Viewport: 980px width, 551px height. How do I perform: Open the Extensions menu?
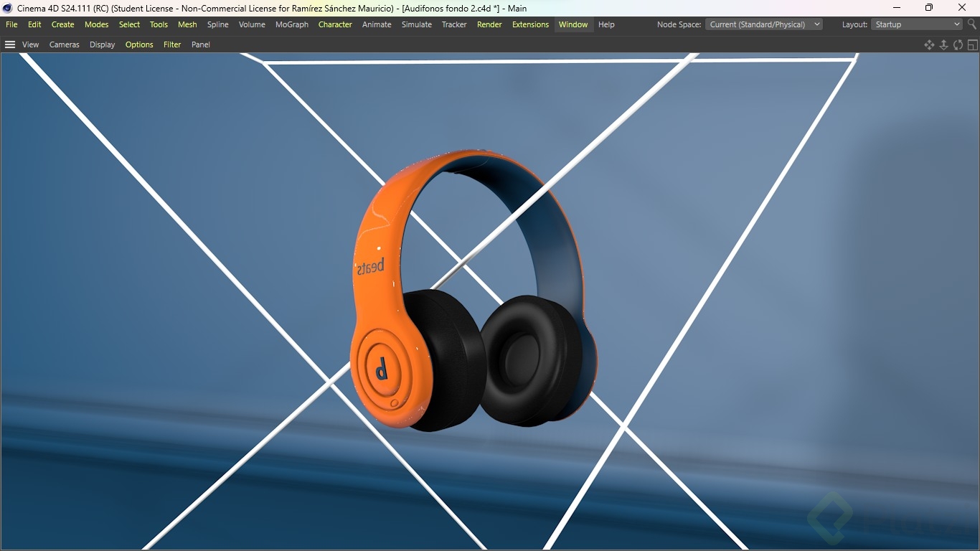pyautogui.click(x=530, y=24)
